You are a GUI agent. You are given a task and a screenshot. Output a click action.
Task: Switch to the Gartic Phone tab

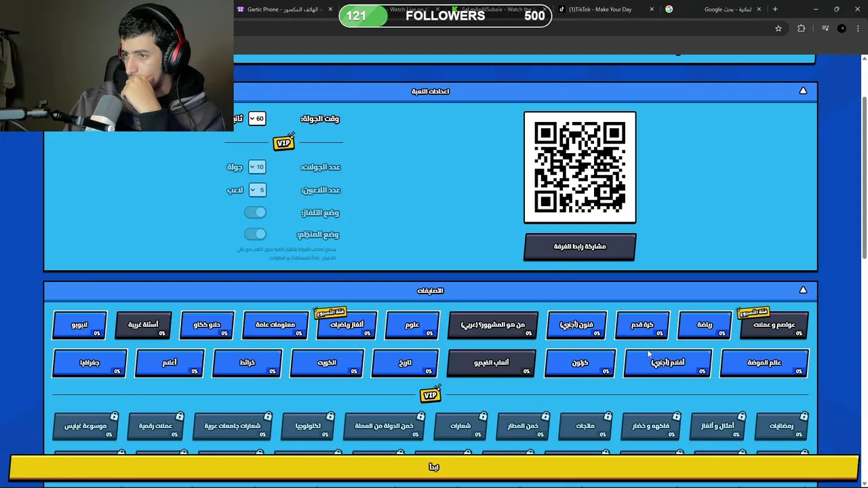(285, 9)
